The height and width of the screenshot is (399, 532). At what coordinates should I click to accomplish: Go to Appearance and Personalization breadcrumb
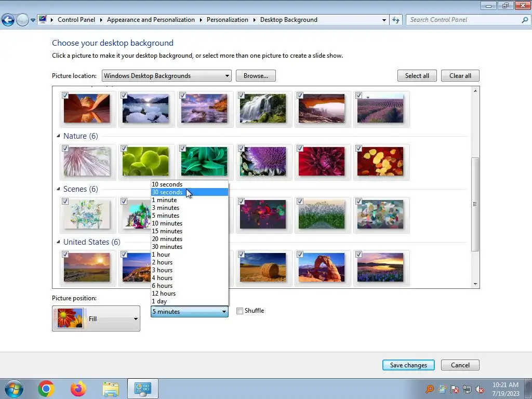[x=151, y=20]
